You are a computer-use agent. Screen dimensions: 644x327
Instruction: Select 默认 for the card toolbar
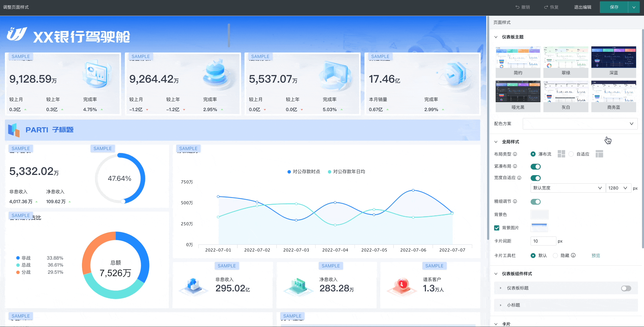pos(533,256)
